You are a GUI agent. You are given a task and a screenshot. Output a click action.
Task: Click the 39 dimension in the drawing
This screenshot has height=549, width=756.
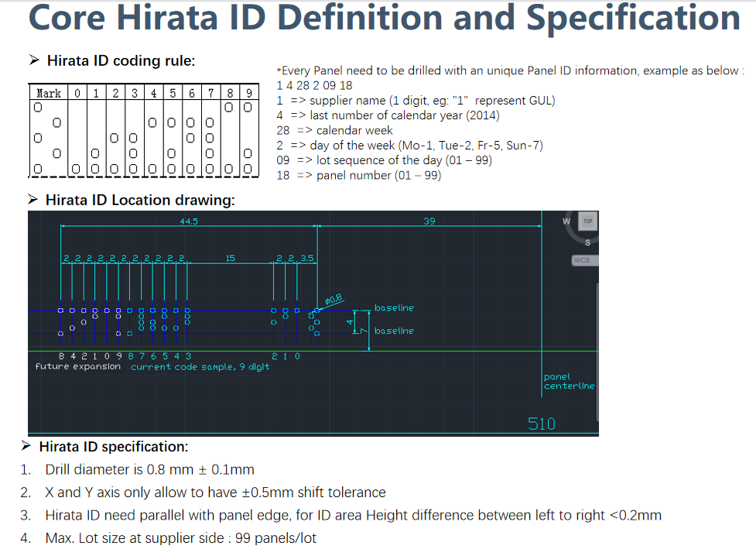tap(429, 221)
